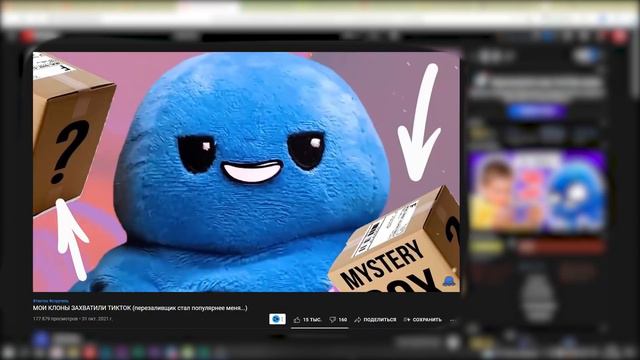Open the channel name link above the title
The image size is (640, 360).
pyautogui.click(x=51, y=301)
